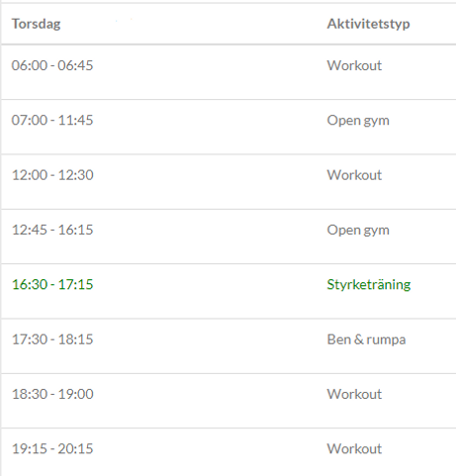Open the Ben & rumpa activity
456x476 pixels.
[x=366, y=339]
